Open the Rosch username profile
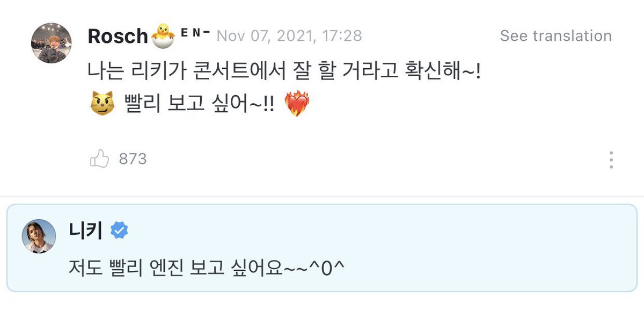The height and width of the screenshot is (310, 644). click(118, 36)
